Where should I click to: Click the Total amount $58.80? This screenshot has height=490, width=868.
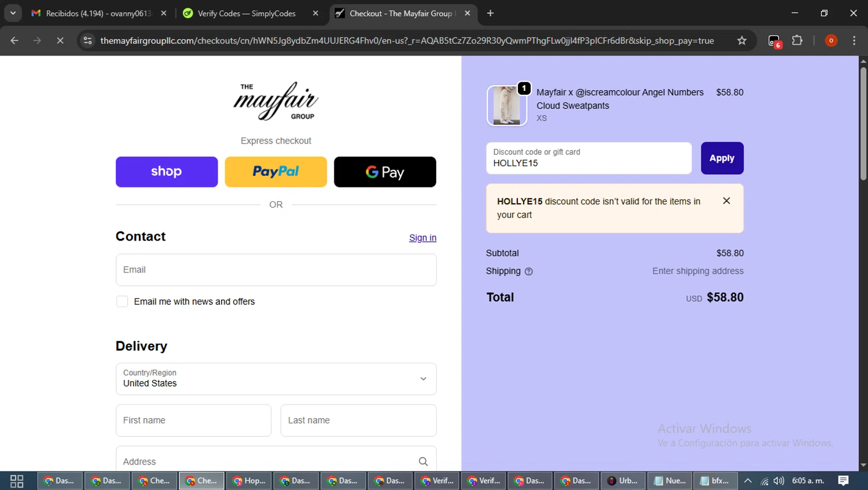(725, 297)
